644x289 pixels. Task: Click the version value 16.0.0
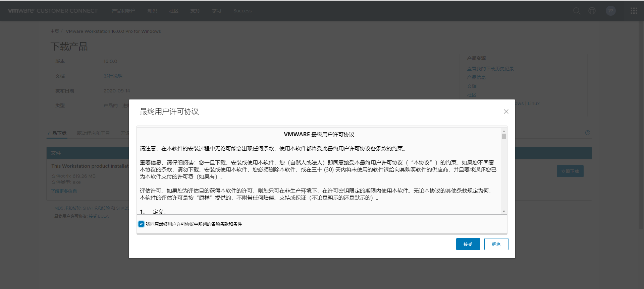110,61
